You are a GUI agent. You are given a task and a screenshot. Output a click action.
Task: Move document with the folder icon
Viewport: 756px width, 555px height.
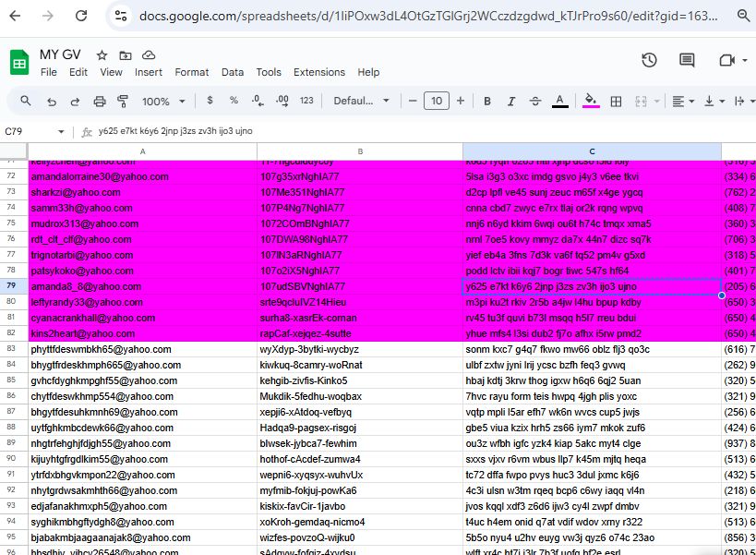click(126, 55)
